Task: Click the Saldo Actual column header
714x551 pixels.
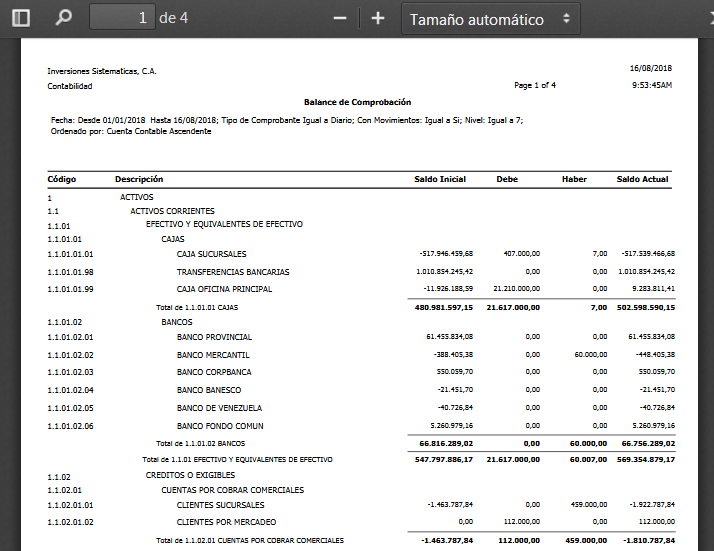Action: (642, 179)
